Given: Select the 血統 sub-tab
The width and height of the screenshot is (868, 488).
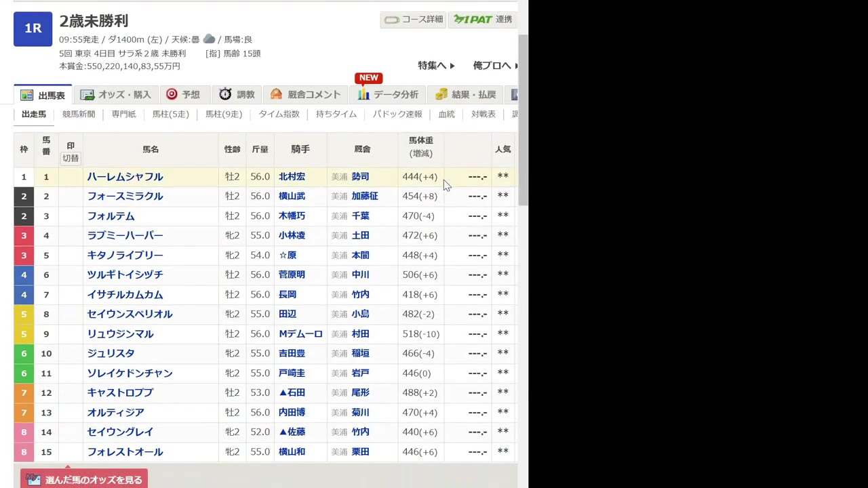Looking at the screenshot, I should point(446,114).
